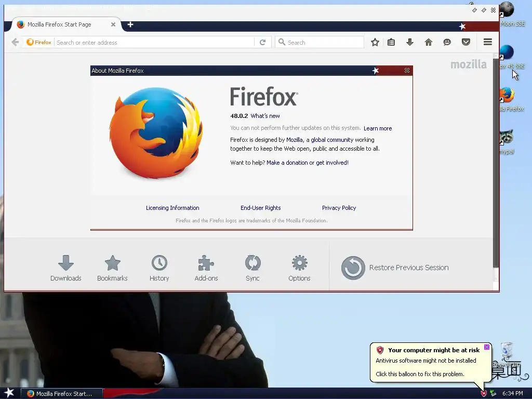Viewport: 532px width, 399px height.
Task: Go back with the back arrow button
Action: 15,42
